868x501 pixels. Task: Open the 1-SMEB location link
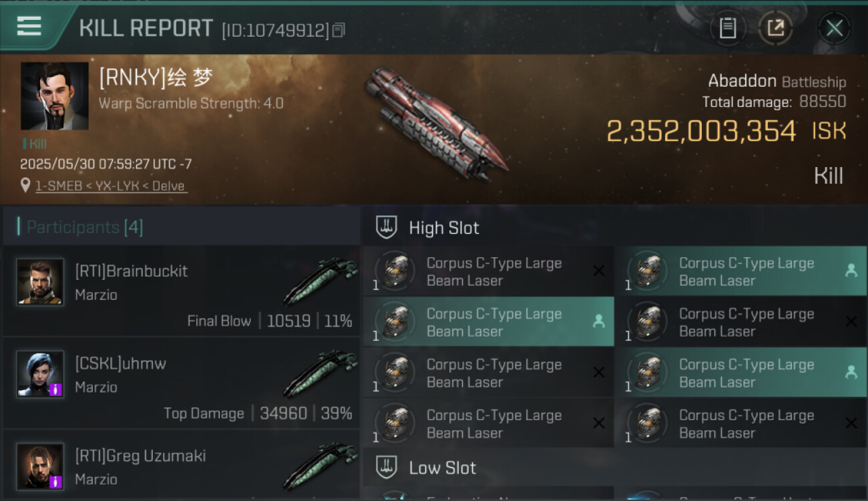(x=111, y=186)
